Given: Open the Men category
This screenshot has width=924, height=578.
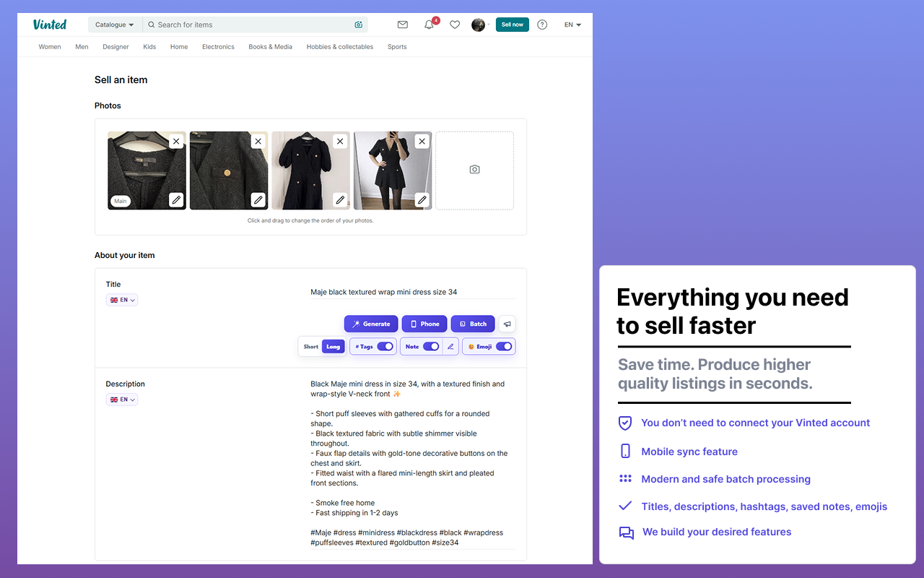Looking at the screenshot, I should pyautogui.click(x=82, y=47).
